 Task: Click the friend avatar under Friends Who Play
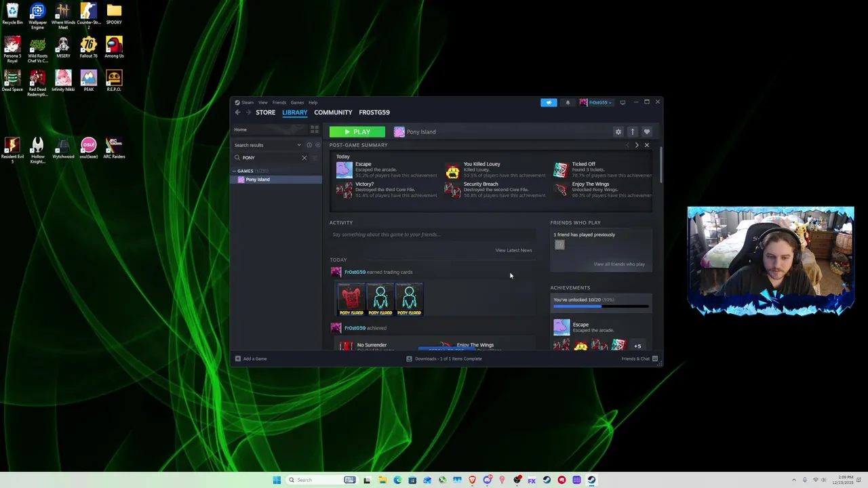click(x=559, y=245)
